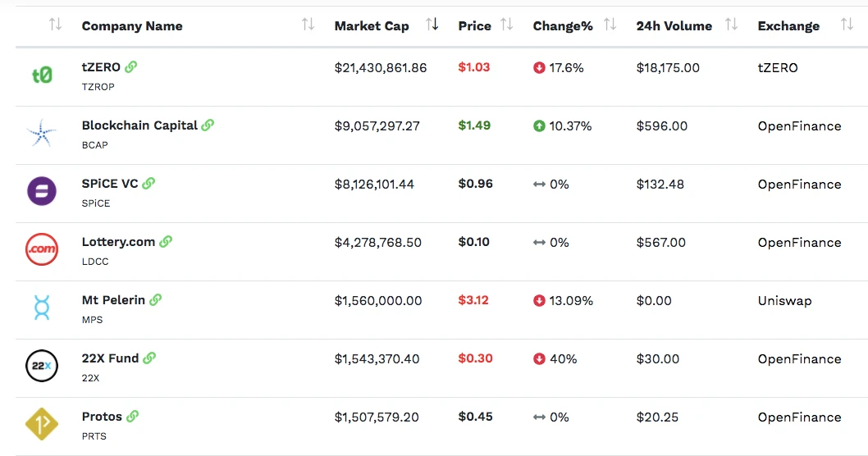Click the $21,430,861.86 market cap value
The image size is (868, 456).
pos(381,67)
